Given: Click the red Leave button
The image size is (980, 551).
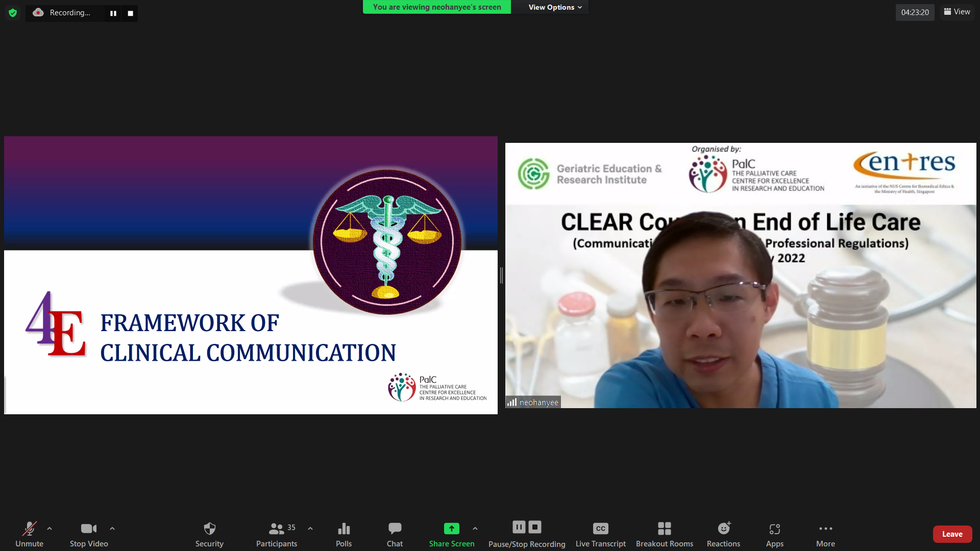Looking at the screenshot, I should pos(952,534).
